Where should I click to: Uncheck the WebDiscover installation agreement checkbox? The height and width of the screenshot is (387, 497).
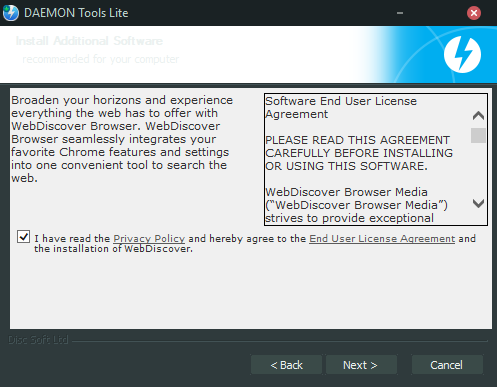coord(23,237)
